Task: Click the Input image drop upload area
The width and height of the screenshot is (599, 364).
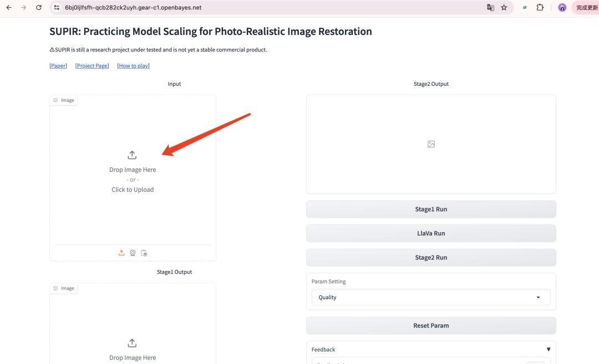Action: point(133,172)
